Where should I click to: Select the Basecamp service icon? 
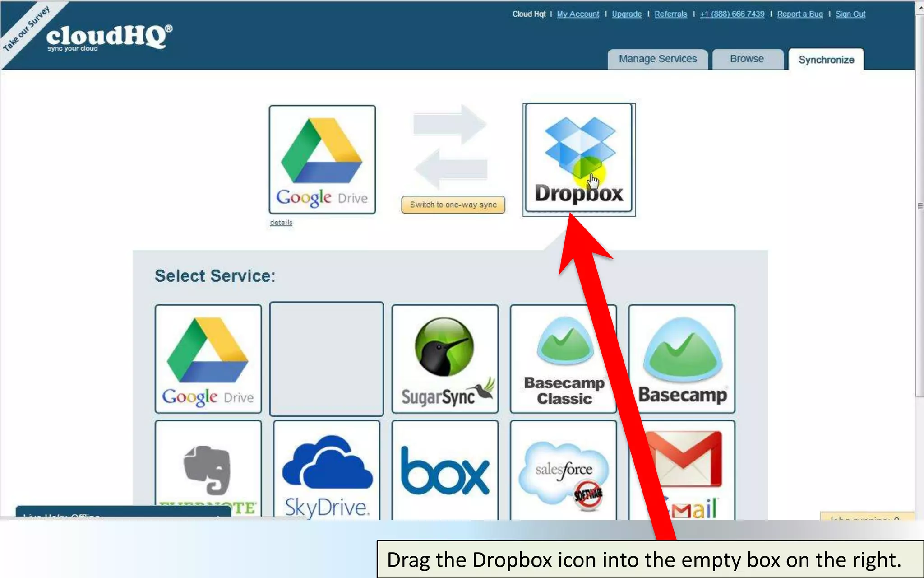682,359
